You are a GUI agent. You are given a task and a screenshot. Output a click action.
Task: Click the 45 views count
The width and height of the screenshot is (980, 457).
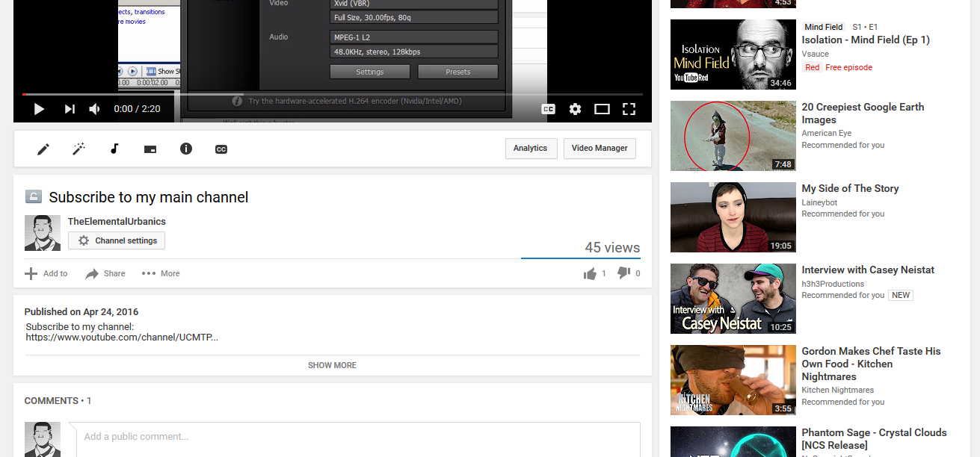(612, 248)
